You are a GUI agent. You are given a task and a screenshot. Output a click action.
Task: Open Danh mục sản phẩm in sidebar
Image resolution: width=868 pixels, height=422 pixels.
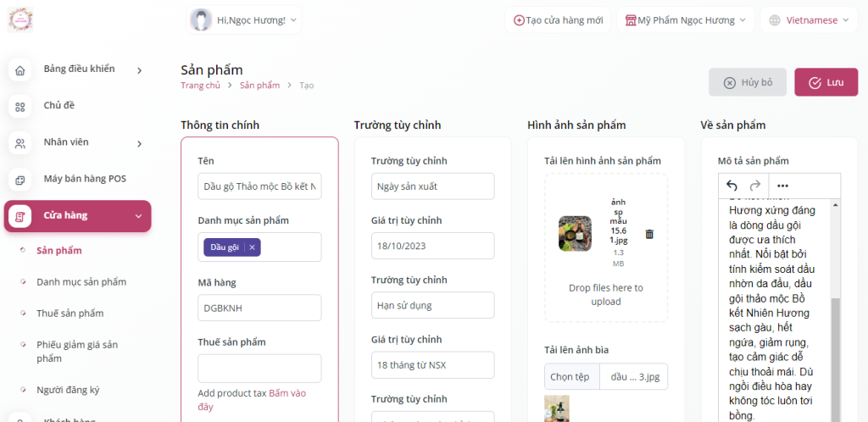[81, 282]
